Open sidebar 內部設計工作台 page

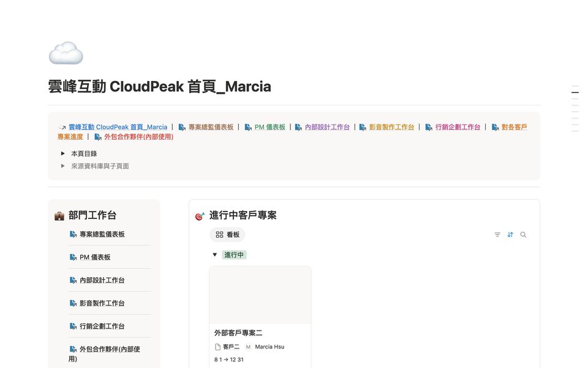[x=102, y=280]
